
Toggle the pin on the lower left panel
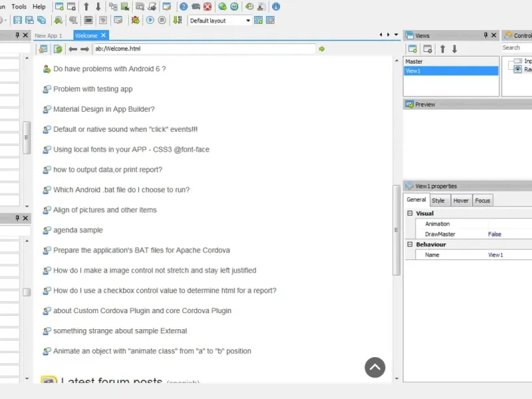[17, 218]
